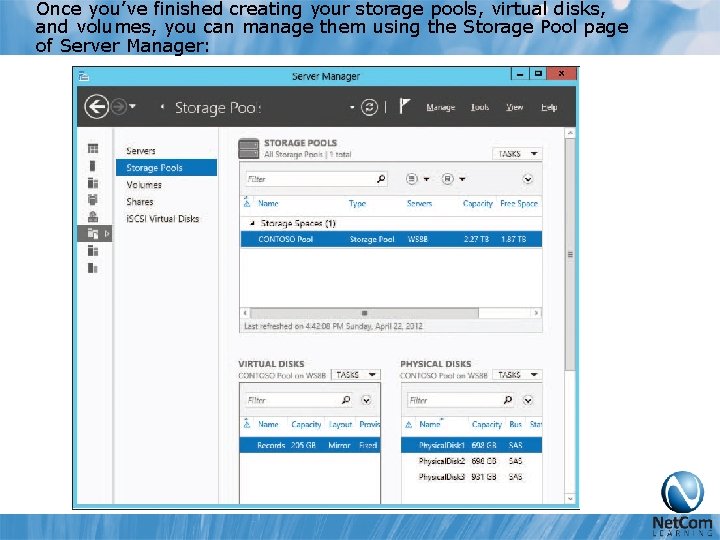The width and height of the screenshot is (720, 540).
Task: Click the search icon in Storage Pools filter
Action: 381,179
